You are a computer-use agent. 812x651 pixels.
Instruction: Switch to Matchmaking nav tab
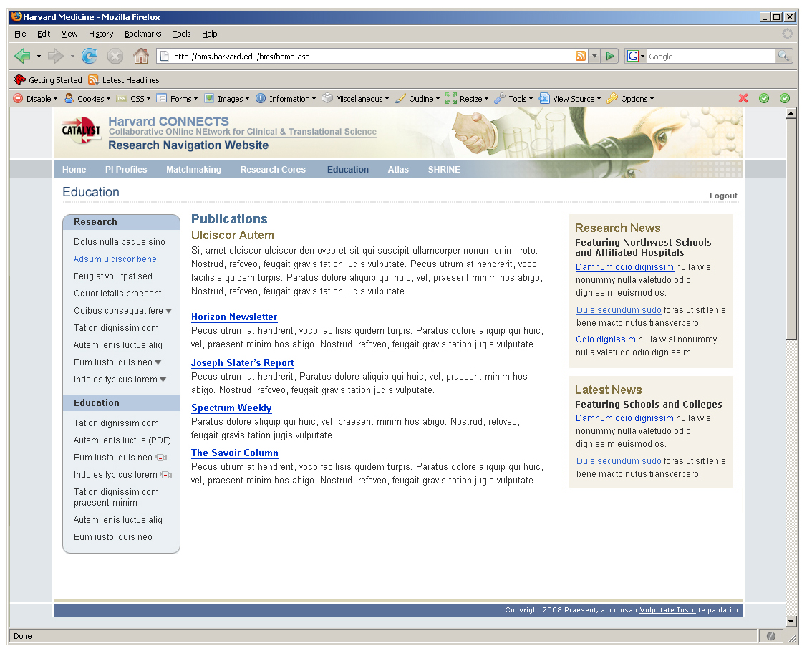[193, 169]
